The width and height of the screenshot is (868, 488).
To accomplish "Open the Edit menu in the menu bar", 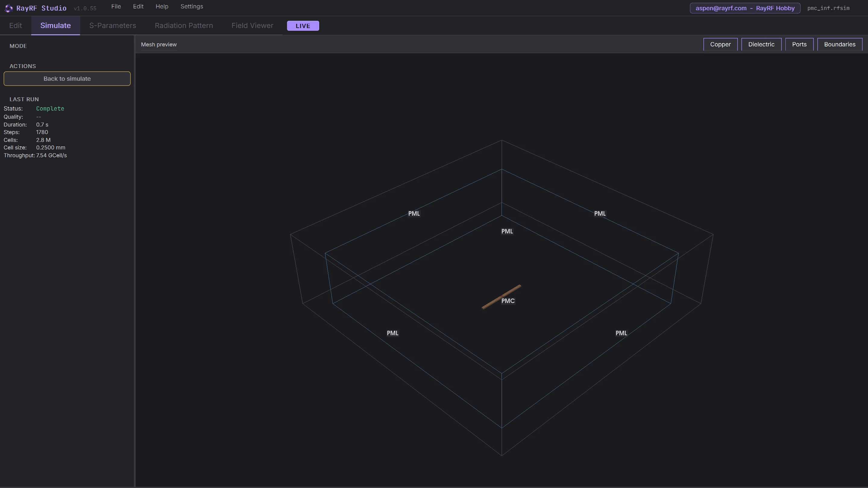I will click(x=138, y=6).
